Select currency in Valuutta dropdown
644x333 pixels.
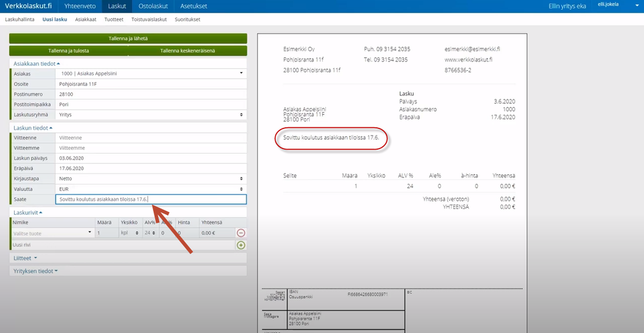pos(151,189)
